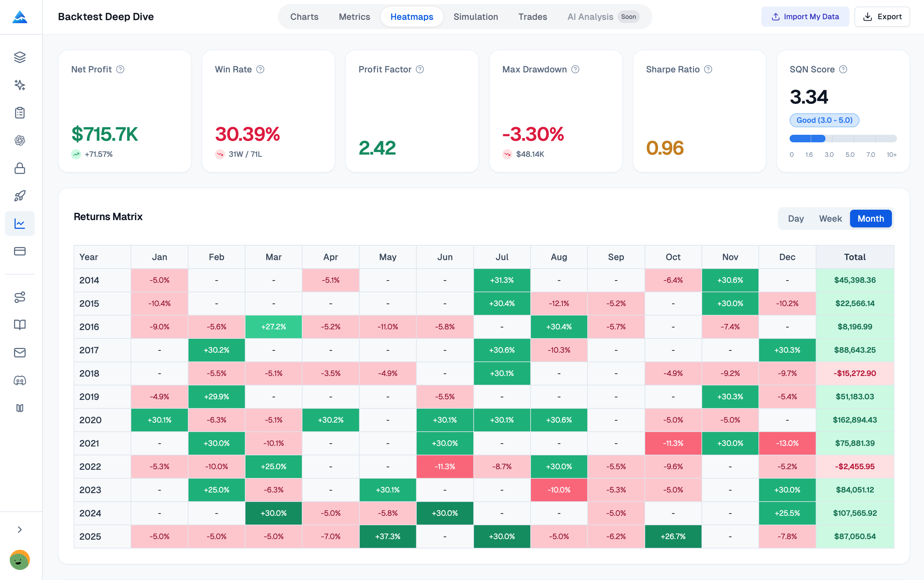Open the Discord icon in sidebar
Viewport: 924px width, 580px height.
[x=20, y=380]
